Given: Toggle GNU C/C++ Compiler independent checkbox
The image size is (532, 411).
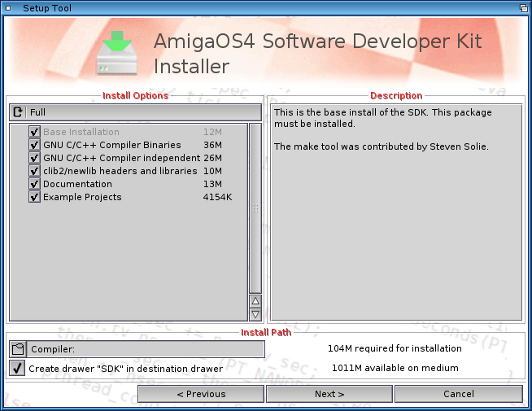Looking at the screenshot, I should (34, 158).
